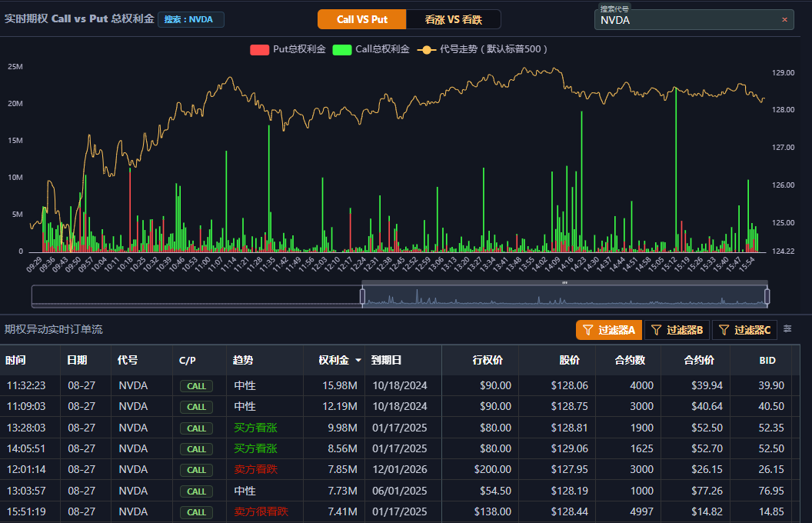Click the 11:09:03 time cell
The image size is (812, 523).
coord(26,407)
